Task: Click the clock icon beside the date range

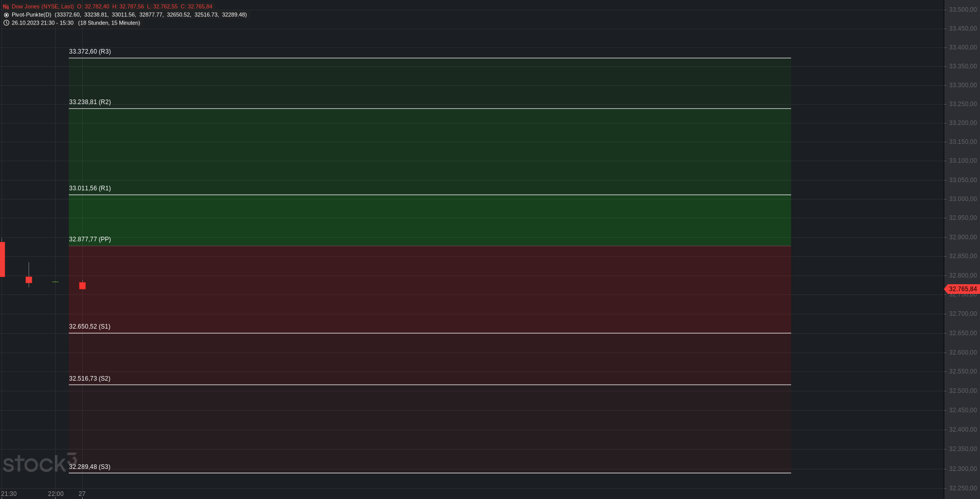Action: click(6, 23)
